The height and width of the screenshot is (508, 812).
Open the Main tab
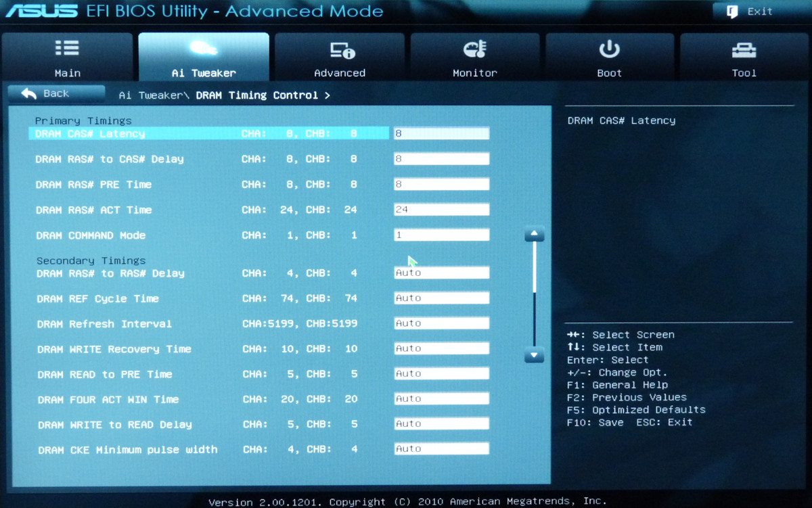coord(67,57)
